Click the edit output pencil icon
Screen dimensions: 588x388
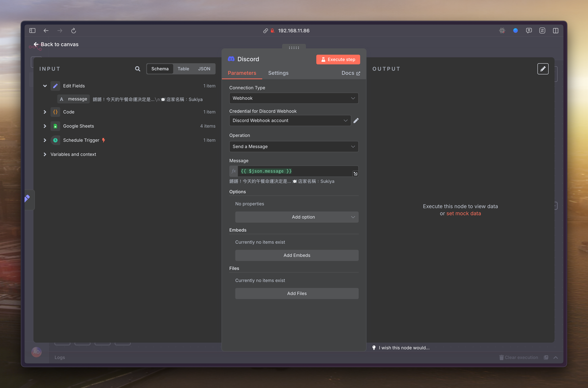[x=543, y=69]
